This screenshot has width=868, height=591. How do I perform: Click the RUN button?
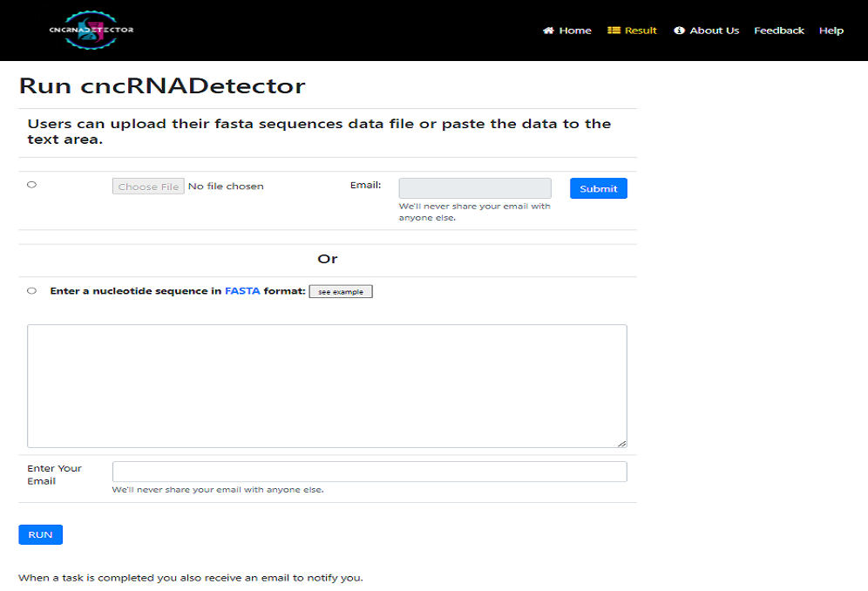[40, 534]
